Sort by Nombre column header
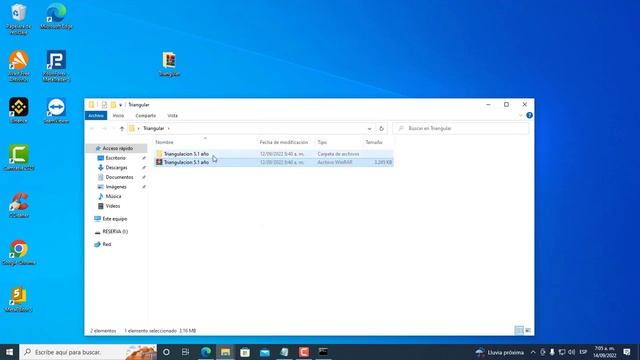The width and height of the screenshot is (640, 360). pos(164,142)
